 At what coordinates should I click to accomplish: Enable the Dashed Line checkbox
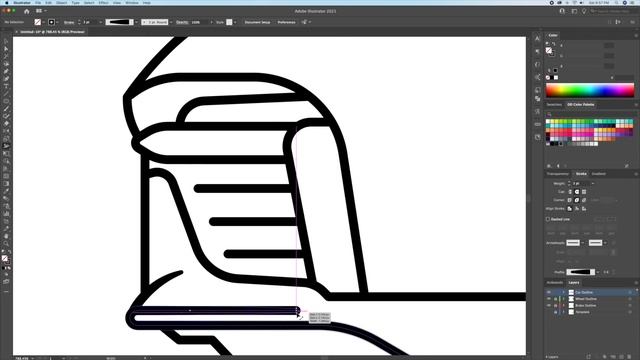[x=548, y=219]
